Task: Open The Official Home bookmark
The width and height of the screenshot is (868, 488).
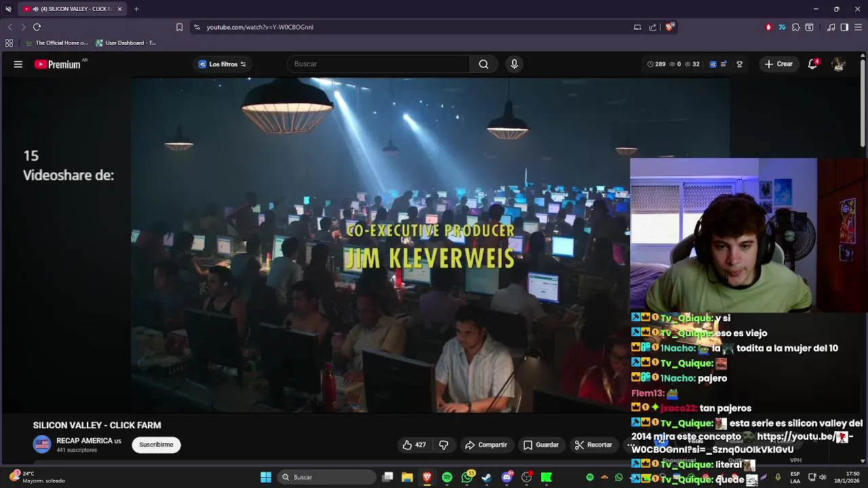Action: pyautogui.click(x=56, y=43)
